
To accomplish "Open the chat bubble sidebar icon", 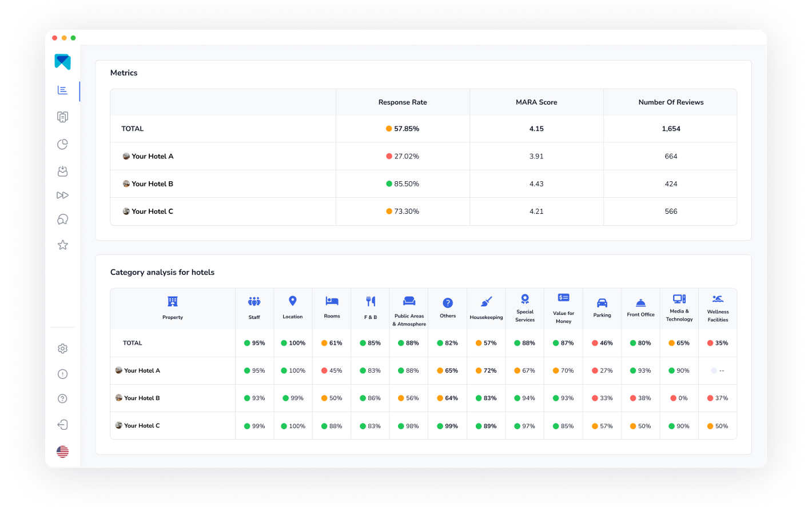I will coord(63,219).
